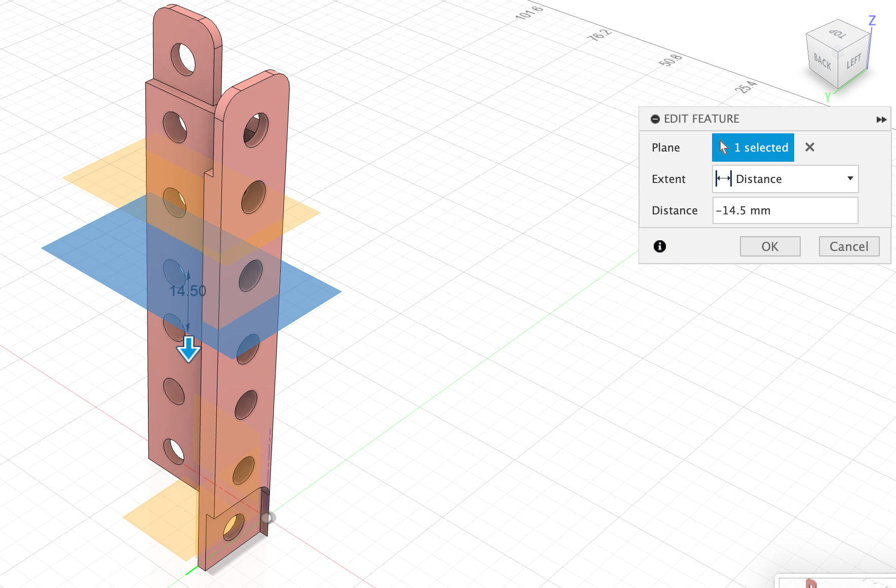Image resolution: width=896 pixels, height=588 pixels.
Task: Cancel the Edit Feature dialog
Action: point(849,246)
